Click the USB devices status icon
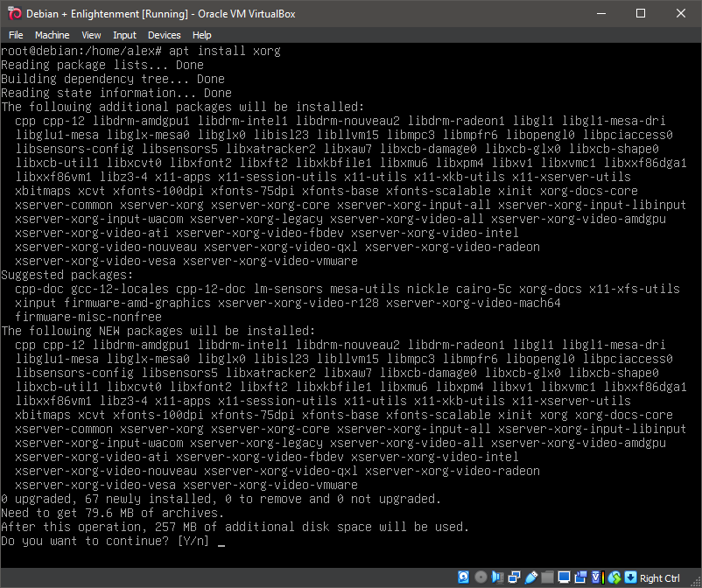The image size is (702, 588). 530,577
